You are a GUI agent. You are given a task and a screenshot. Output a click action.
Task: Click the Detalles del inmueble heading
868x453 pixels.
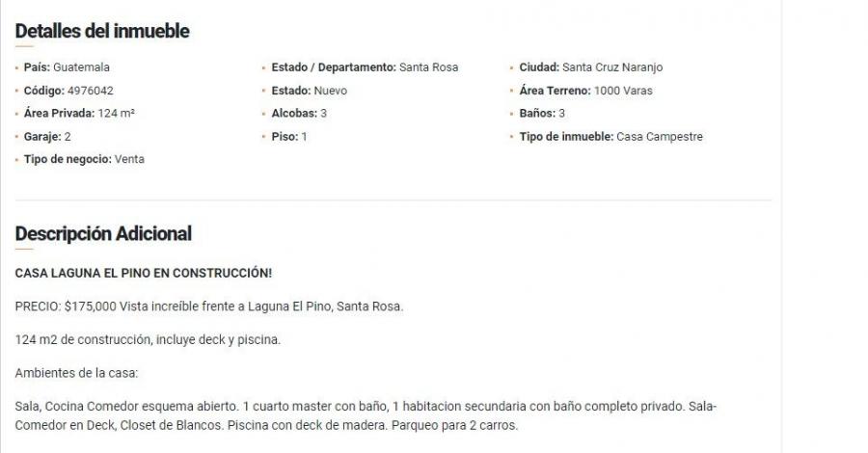[102, 31]
